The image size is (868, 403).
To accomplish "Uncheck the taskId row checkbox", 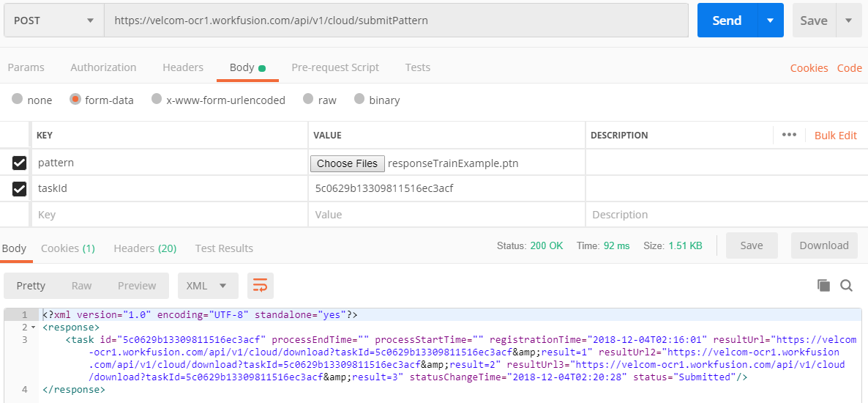I will pyautogui.click(x=19, y=189).
